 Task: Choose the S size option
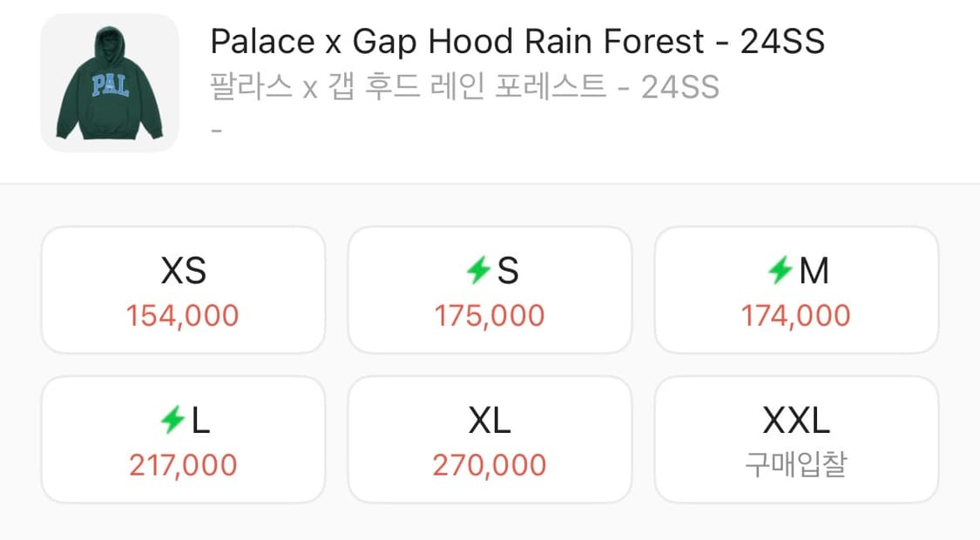coord(490,289)
